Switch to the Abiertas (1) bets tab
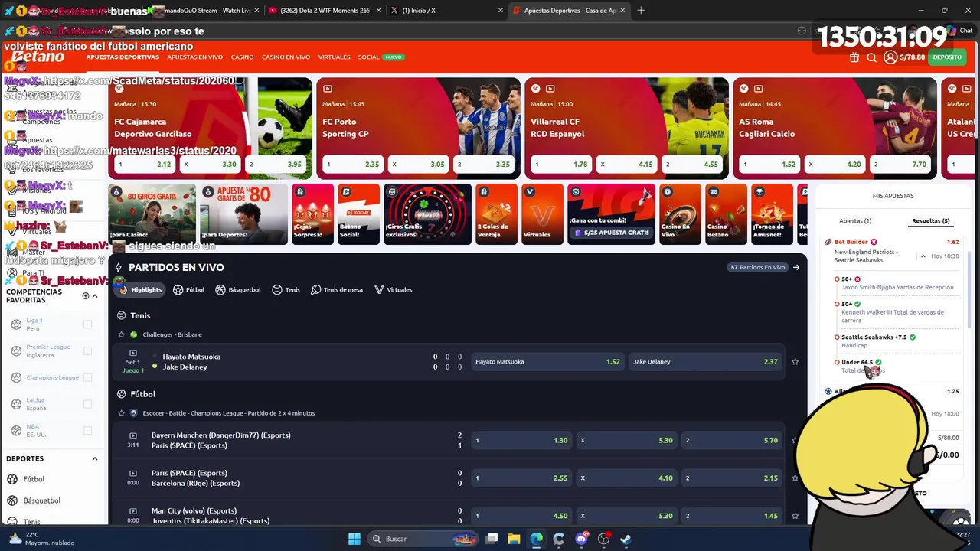Image resolution: width=980 pixels, height=551 pixels. [x=855, y=221]
